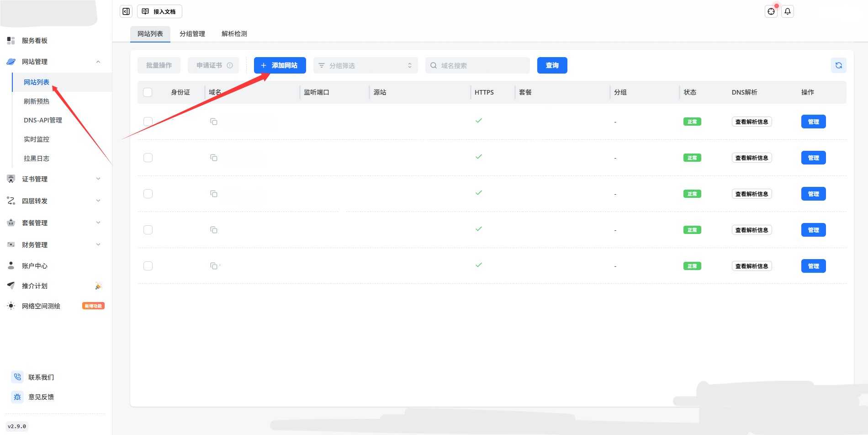Expand the 财务管理 menu section
The image size is (868, 435).
click(54, 245)
